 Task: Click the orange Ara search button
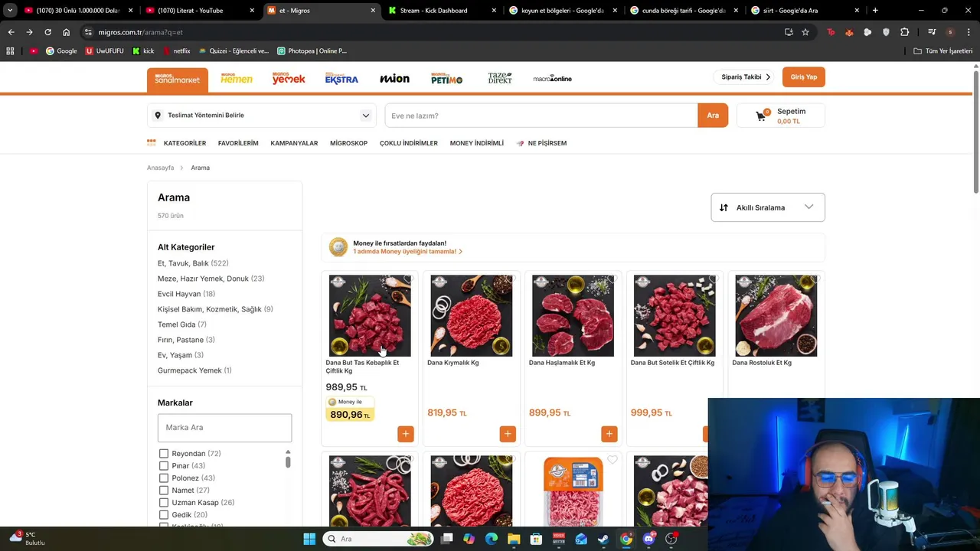coord(713,116)
